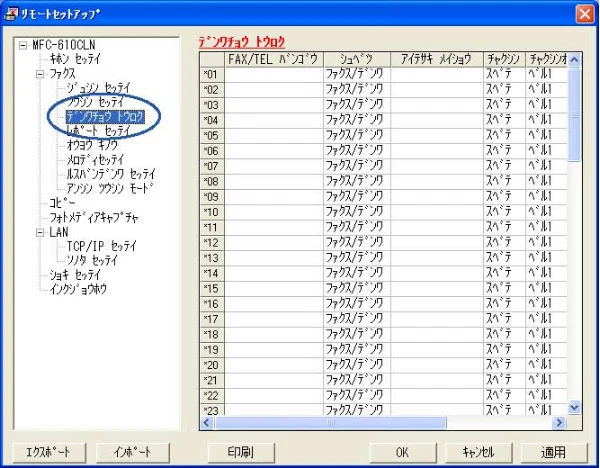The image size is (600, 468).
Task: Click シュベツ cell in row *02
Action: [x=357, y=90]
